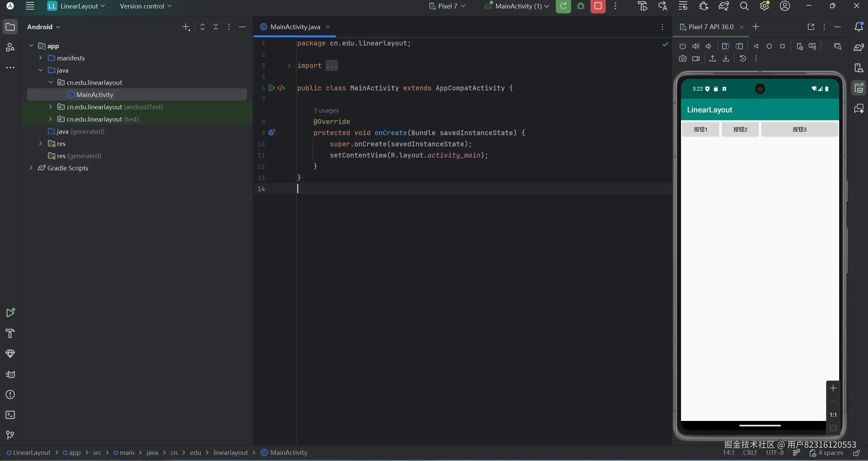Click the UTF-8 encoding in the status bar

click(x=775, y=453)
